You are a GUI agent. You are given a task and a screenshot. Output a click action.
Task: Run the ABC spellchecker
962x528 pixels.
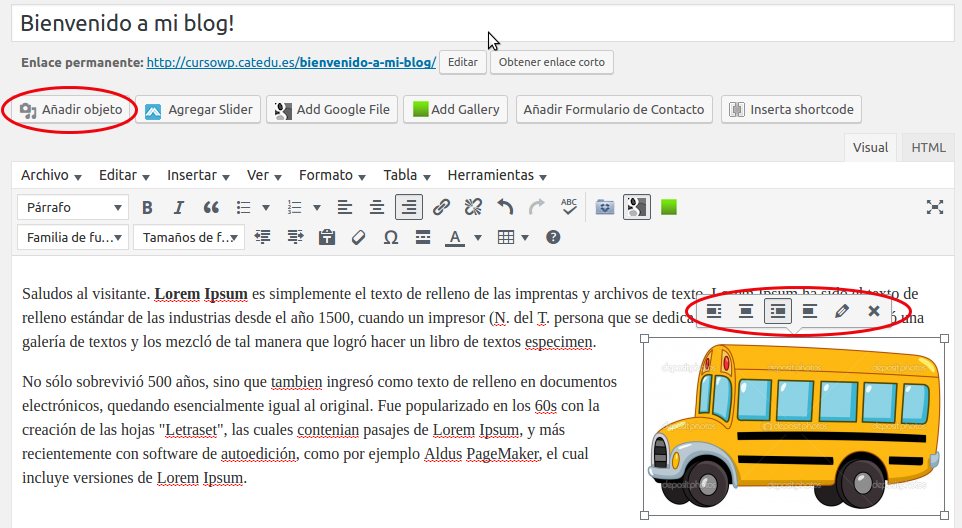569,207
